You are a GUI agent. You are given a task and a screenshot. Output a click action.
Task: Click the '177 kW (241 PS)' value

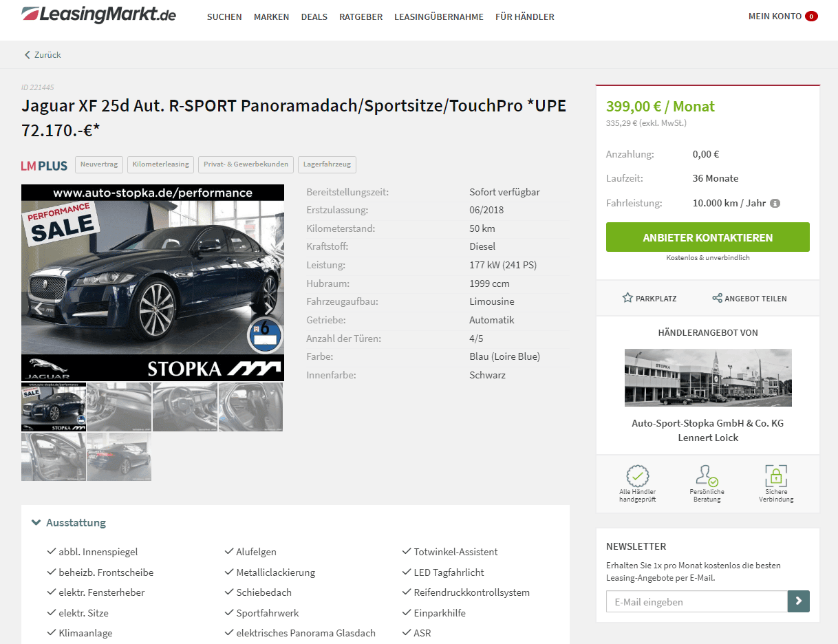(x=503, y=265)
